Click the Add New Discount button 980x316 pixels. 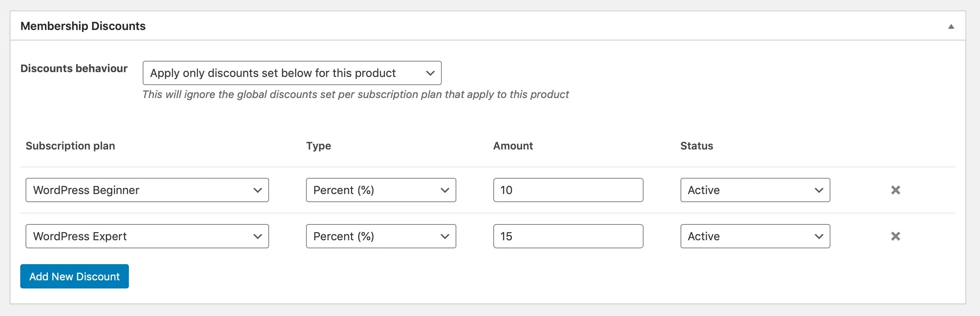tap(75, 276)
